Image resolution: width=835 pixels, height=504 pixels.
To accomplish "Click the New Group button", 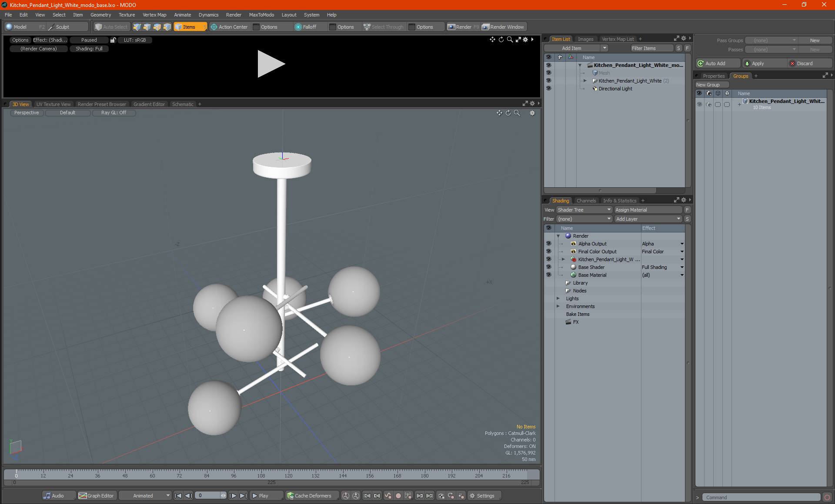I will click(711, 85).
